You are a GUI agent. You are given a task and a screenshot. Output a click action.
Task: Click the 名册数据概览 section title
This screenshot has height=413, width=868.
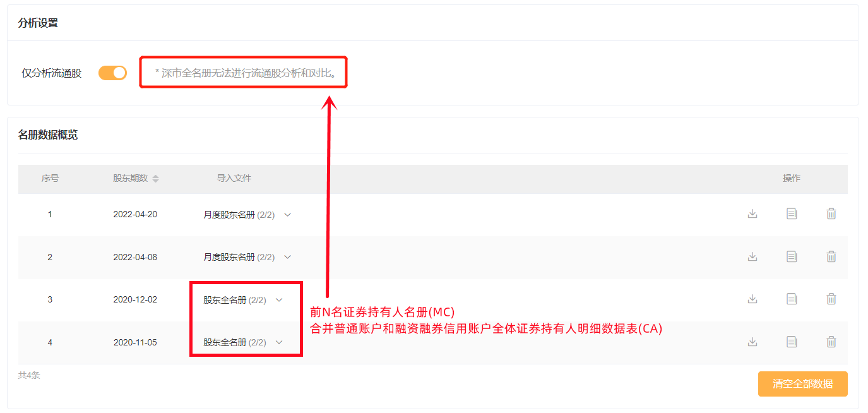point(48,135)
